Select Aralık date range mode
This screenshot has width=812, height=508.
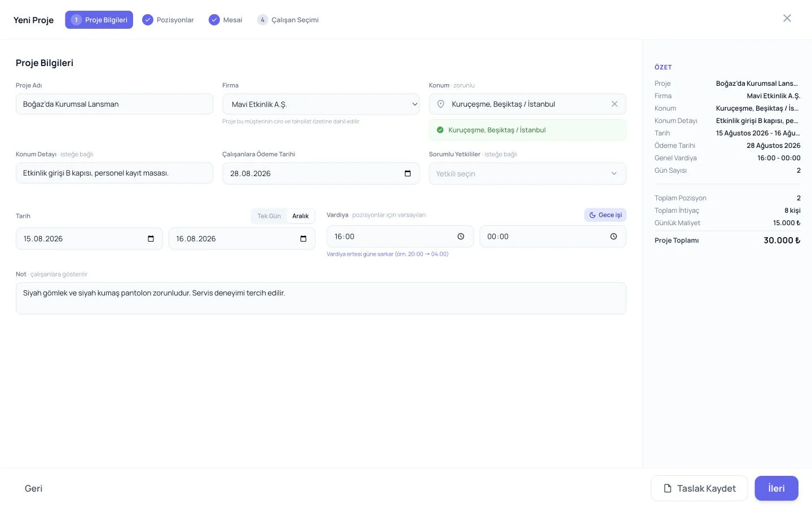pyautogui.click(x=301, y=216)
